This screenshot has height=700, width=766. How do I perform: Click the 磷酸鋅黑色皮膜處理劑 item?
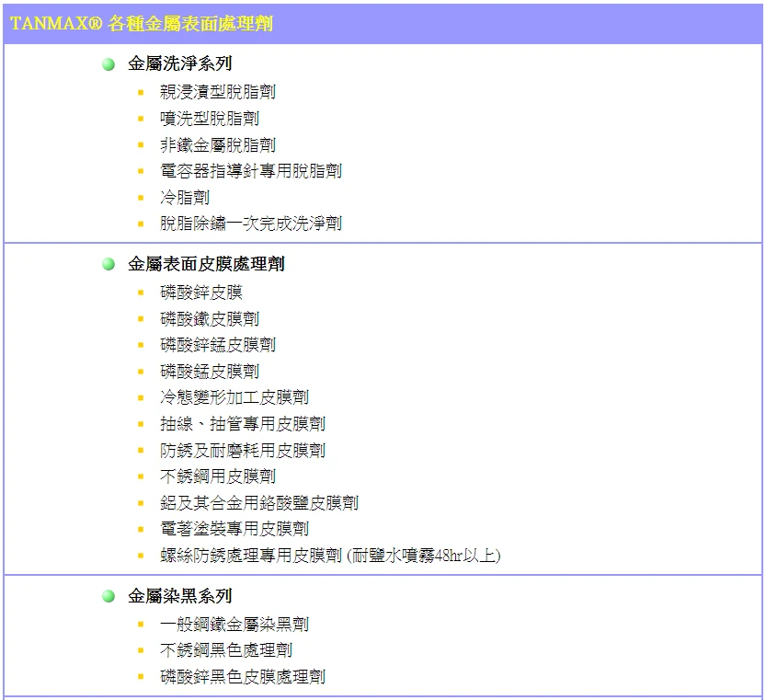pyautogui.click(x=242, y=677)
